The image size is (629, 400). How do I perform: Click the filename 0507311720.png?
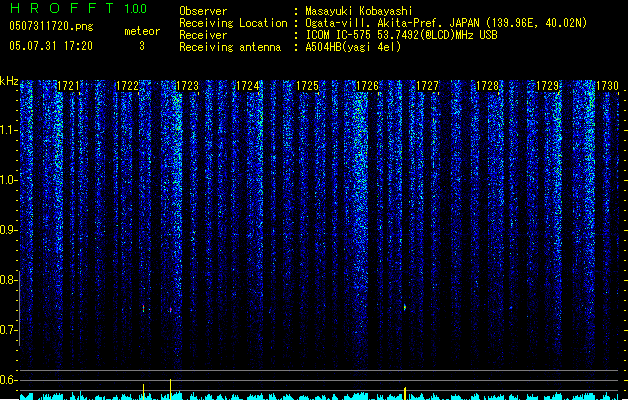tap(51, 27)
